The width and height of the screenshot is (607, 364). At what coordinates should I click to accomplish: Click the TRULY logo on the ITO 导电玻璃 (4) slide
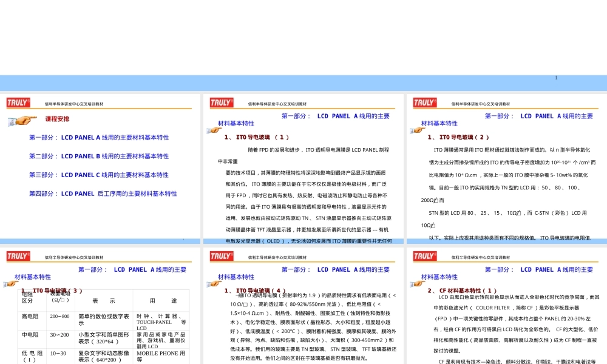point(222,256)
